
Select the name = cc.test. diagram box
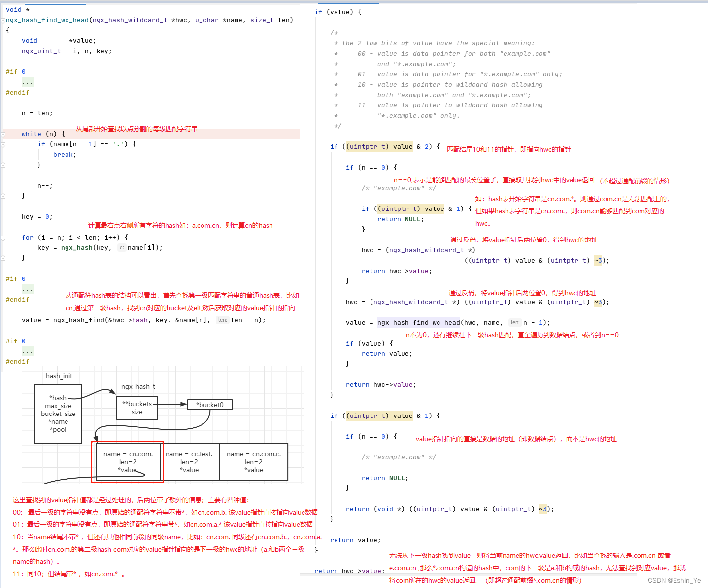coord(191,462)
